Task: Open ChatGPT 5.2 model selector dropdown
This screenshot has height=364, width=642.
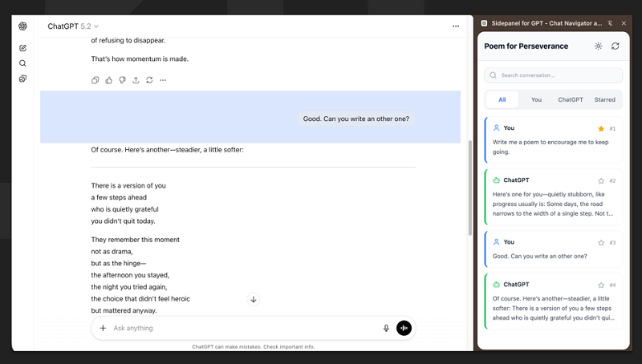Action: tap(73, 26)
